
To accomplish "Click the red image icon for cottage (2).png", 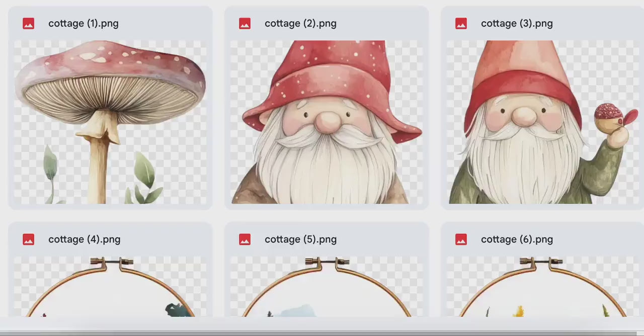I will click(245, 24).
